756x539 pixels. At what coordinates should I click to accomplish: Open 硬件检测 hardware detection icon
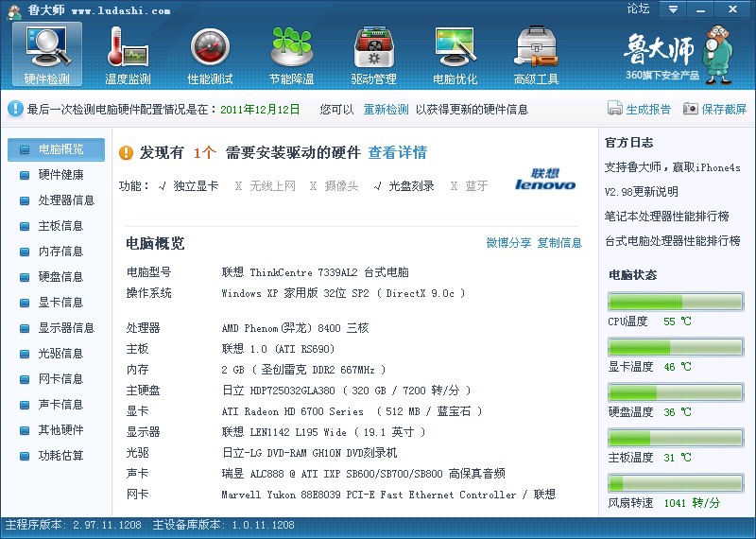(47, 54)
